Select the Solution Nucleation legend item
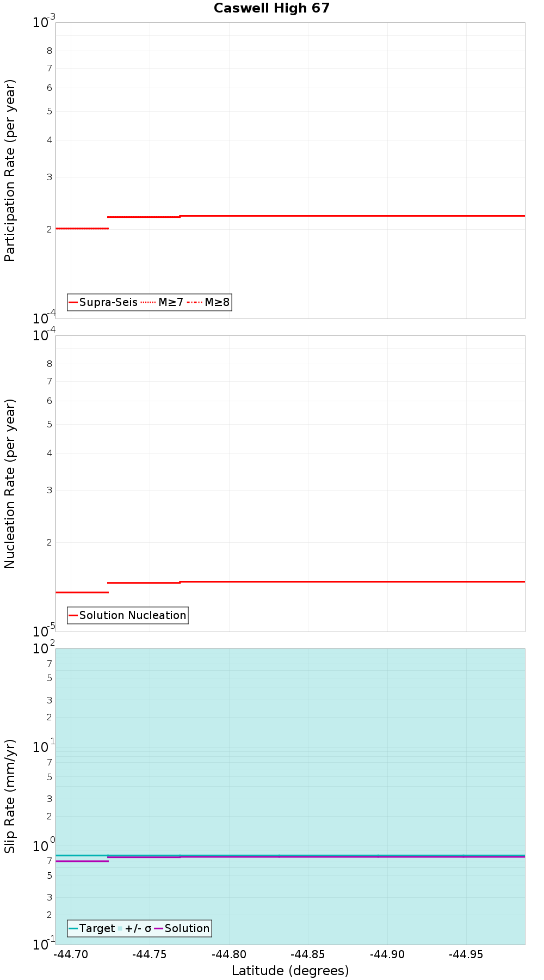The image size is (544, 980). pyautogui.click(x=128, y=615)
